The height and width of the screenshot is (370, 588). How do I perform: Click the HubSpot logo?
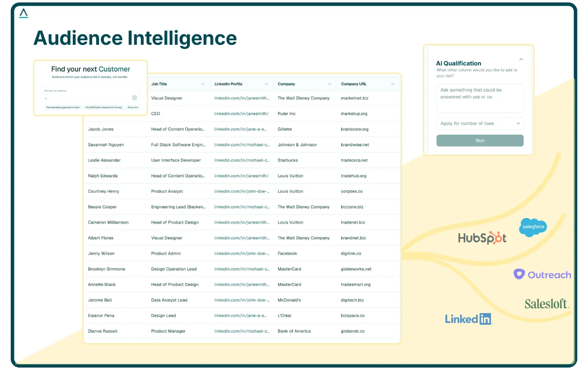482,238
